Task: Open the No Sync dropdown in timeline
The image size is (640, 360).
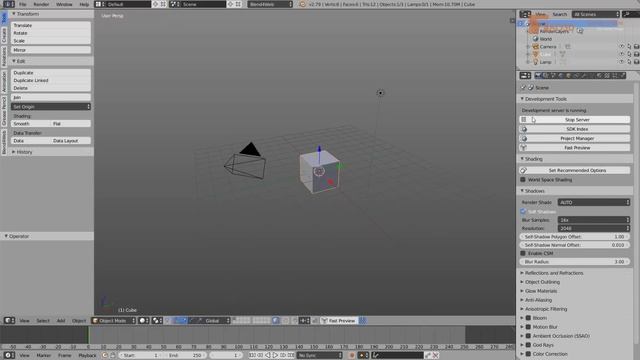Action: point(320,356)
